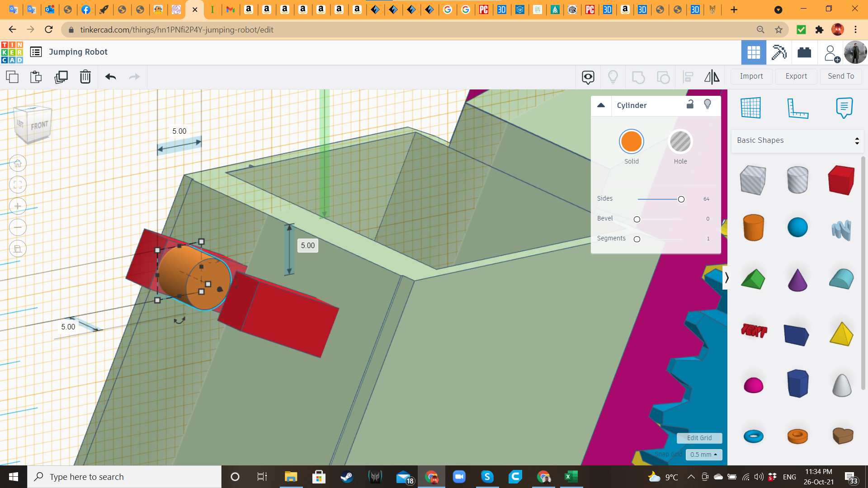Switch to Blocks view with pickaxe icon
The width and height of the screenshot is (868, 488).
778,52
